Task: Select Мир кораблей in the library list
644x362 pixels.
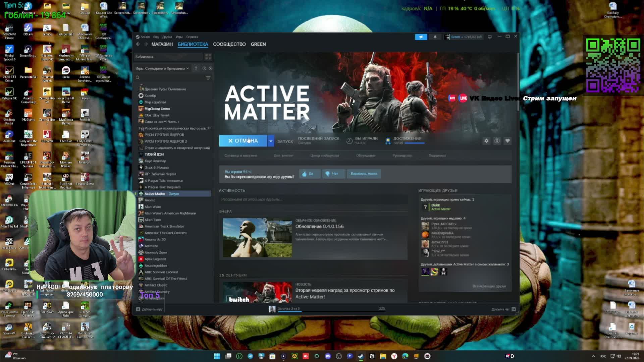Action: pos(155,102)
